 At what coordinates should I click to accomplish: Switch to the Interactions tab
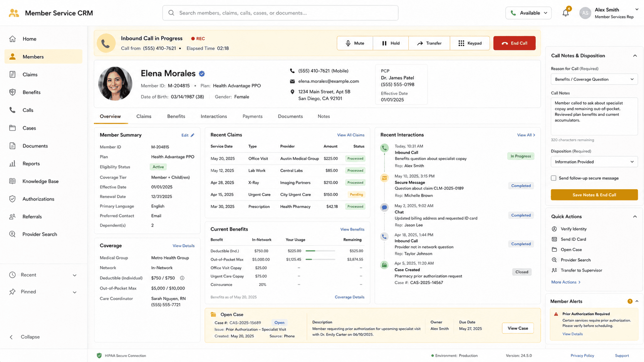pos(214,116)
